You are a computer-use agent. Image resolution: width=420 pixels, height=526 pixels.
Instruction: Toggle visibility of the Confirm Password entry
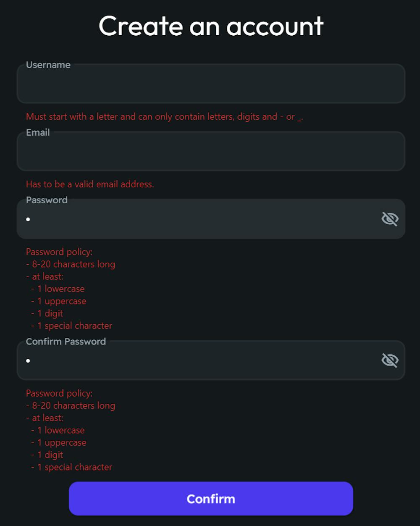click(x=390, y=360)
